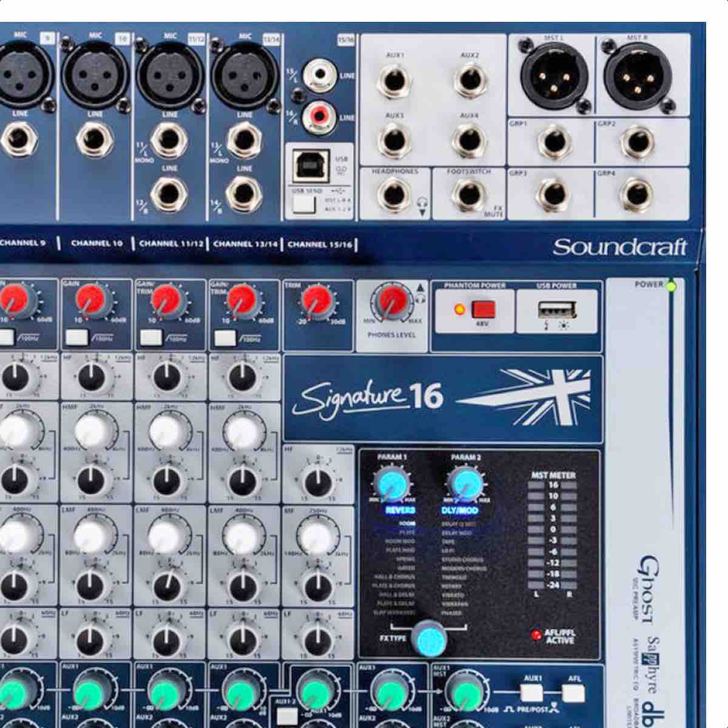The image size is (728, 728).
Task: Click the MST L XLR output
Action: (x=553, y=75)
